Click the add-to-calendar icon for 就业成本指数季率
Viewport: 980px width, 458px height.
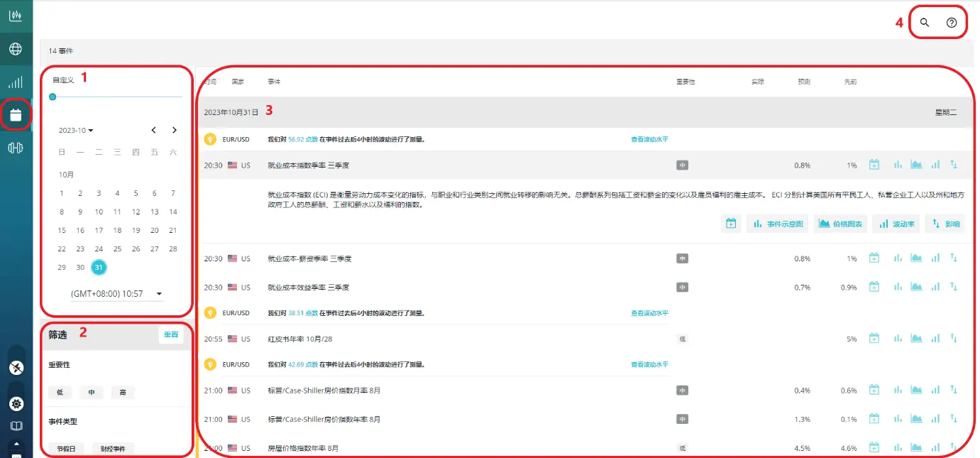[x=874, y=164]
